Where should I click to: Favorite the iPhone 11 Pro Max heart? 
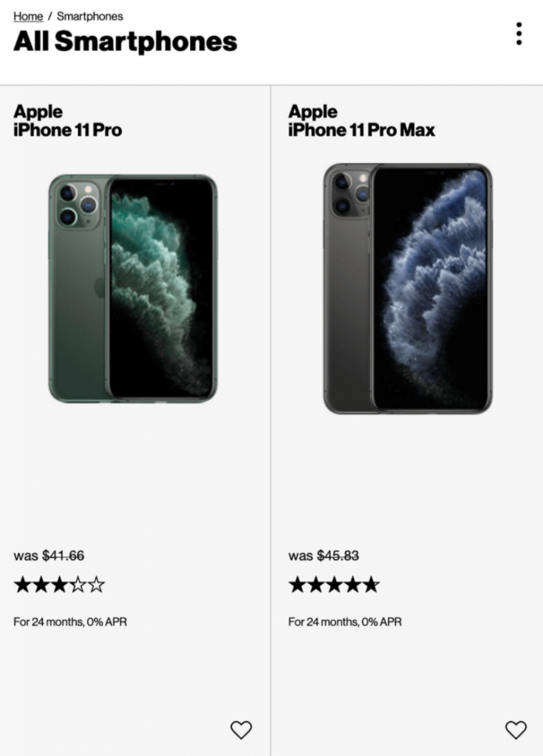coord(516,729)
